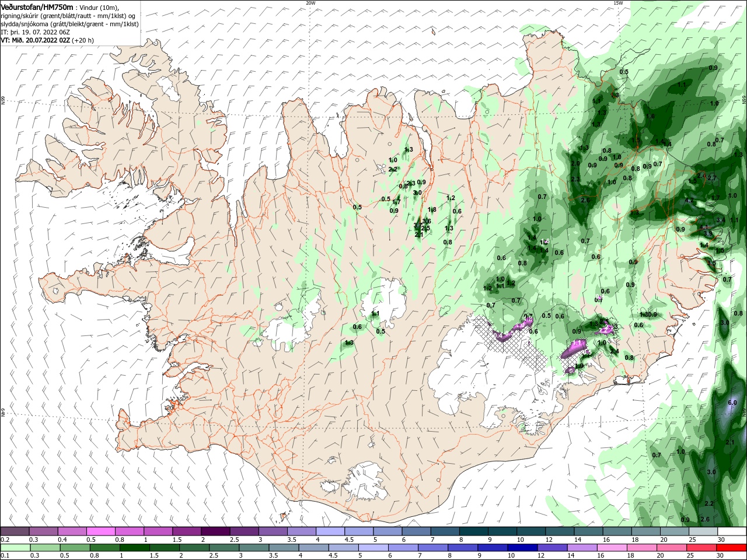Select violet lower swatch labeled 12
The width and height of the screenshot is (747, 560).
553,548
